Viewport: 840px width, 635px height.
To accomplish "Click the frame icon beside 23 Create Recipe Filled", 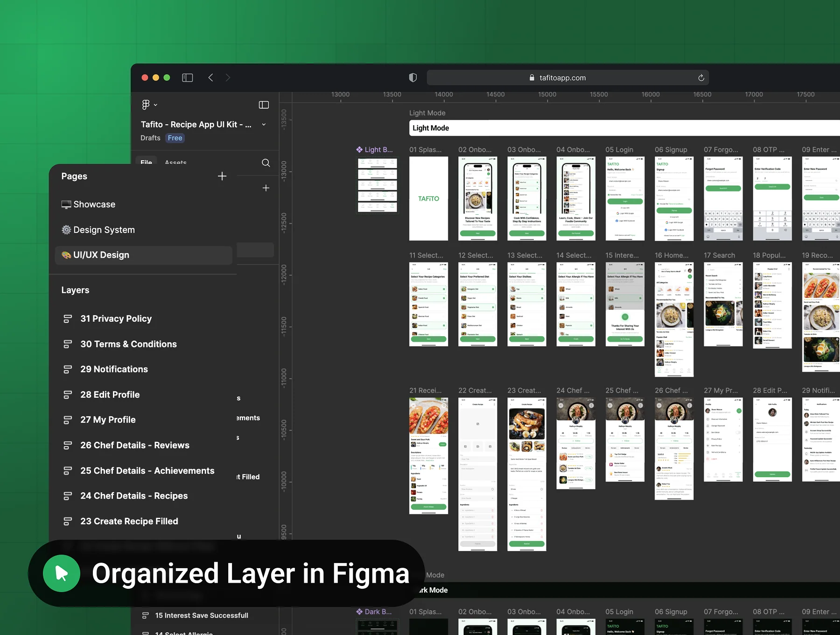I will pyautogui.click(x=68, y=521).
